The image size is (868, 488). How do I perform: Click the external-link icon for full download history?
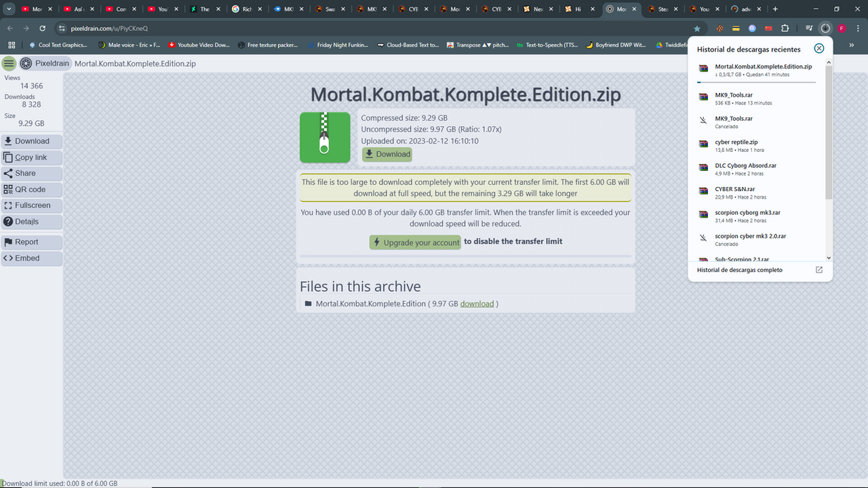coord(818,270)
